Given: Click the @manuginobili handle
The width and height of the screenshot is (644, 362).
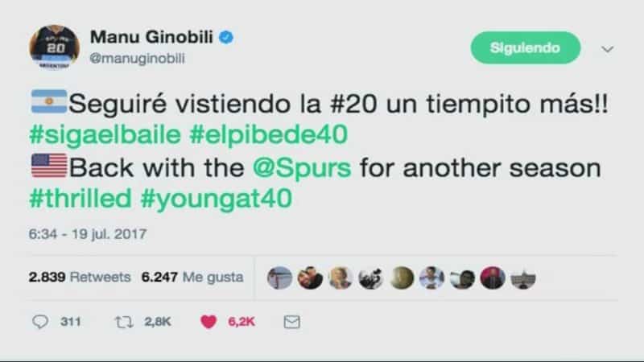Looking at the screenshot, I should [137, 59].
